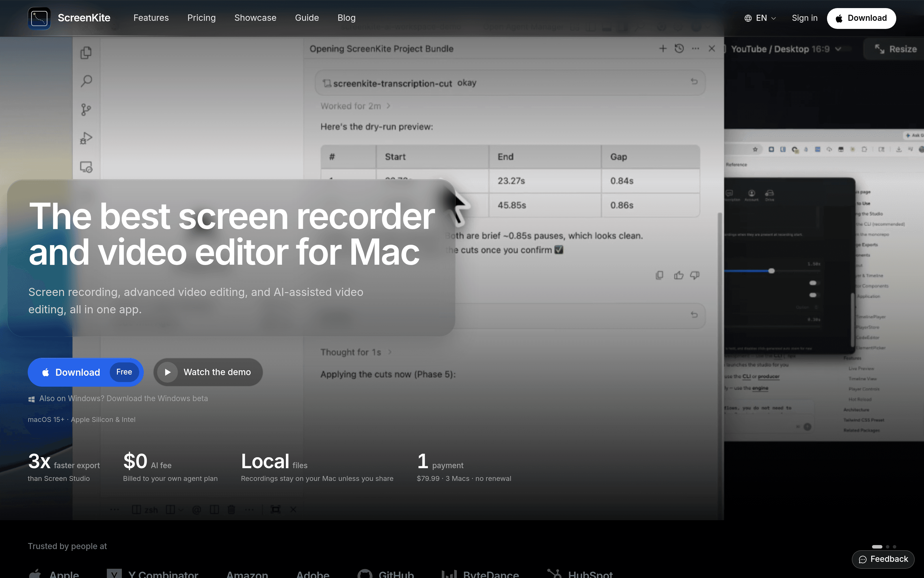The image size is (924, 578).
Task: Click the undo arrow in lower message box
Action: pyautogui.click(x=694, y=315)
